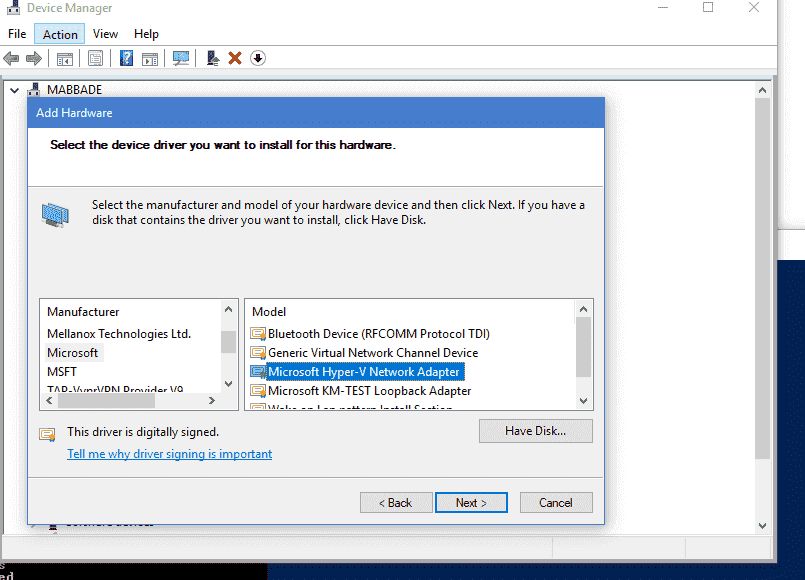Viewport: 805px width, 580px height.
Task: Open the View menu
Action: pyautogui.click(x=105, y=34)
